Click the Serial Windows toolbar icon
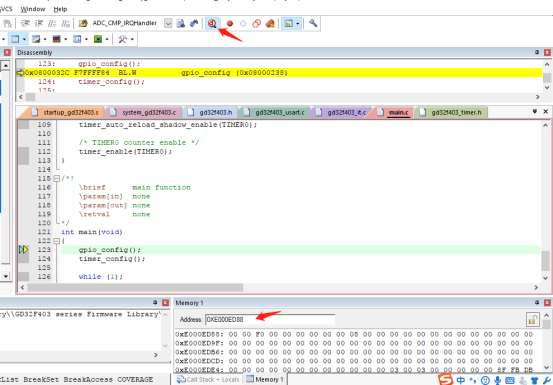This screenshot has height=385, width=553. pyautogui.click(x=56, y=39)
